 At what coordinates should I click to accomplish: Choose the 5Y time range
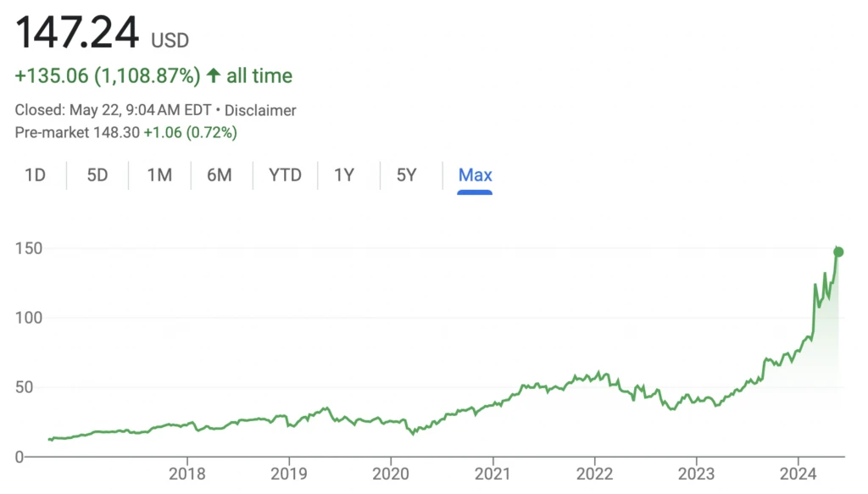[x=406, y=175]
